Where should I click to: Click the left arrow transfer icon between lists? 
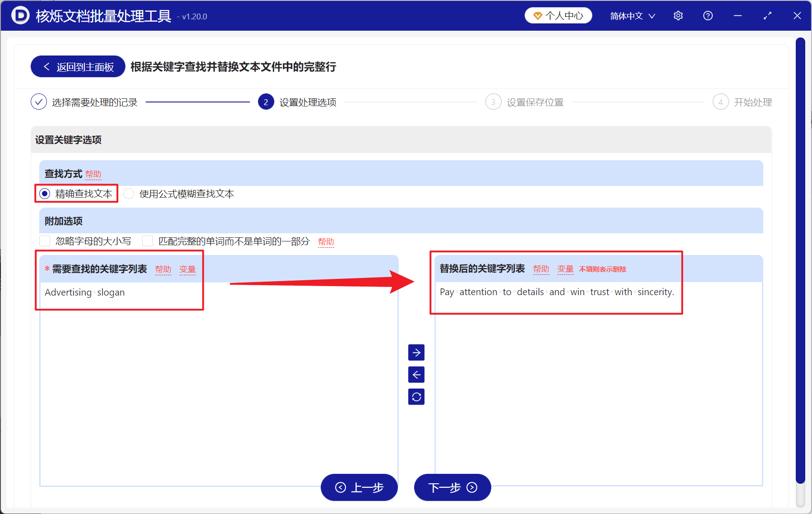[x=416, y=375]
